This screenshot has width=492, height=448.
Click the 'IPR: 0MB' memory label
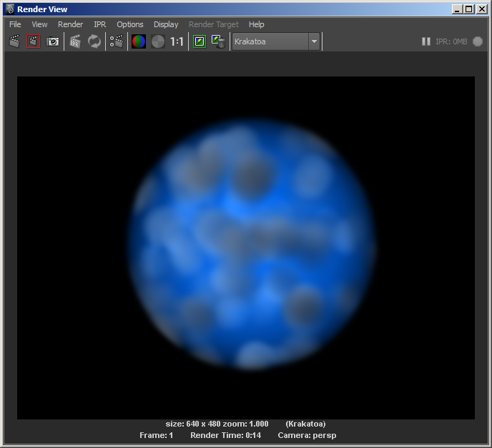[x=451, y=41]
